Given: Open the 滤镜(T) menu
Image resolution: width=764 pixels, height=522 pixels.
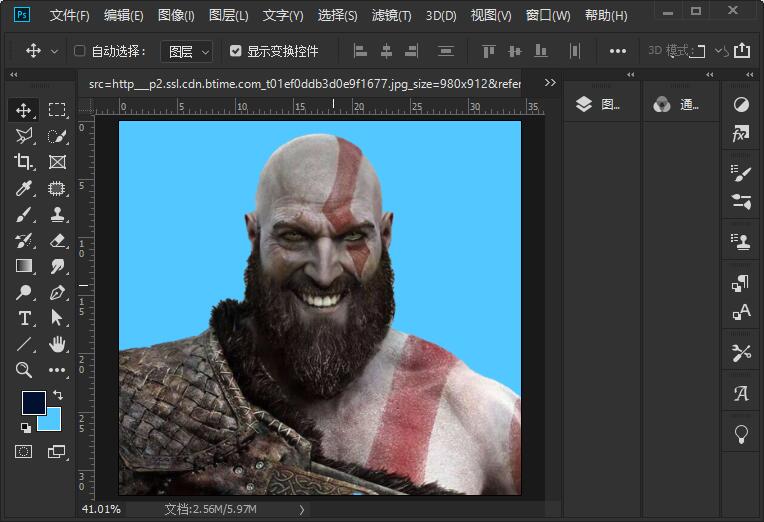Looking at the screenshot, I should 392,16.
